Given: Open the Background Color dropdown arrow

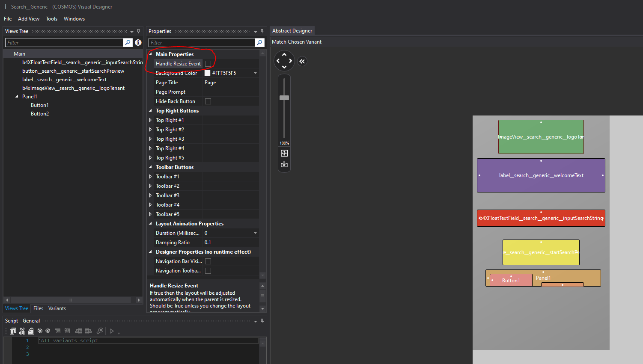Looking at the screenshot, I should click(256, 73).
